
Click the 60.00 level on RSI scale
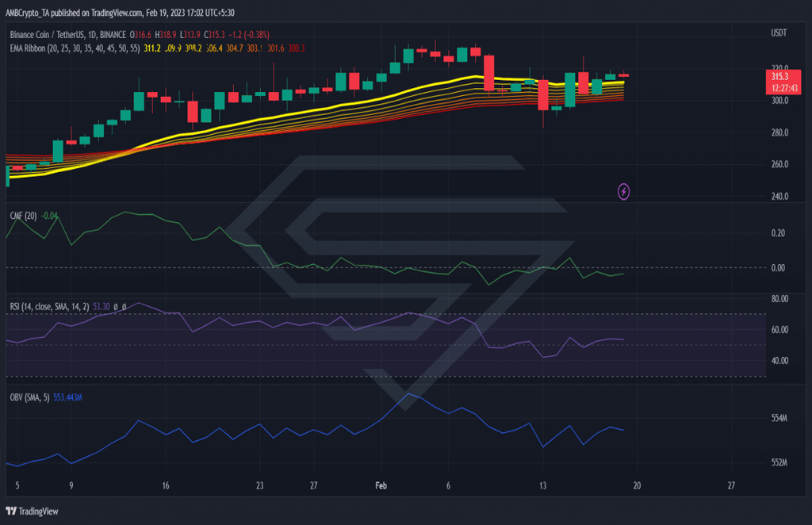pos(779,329)
